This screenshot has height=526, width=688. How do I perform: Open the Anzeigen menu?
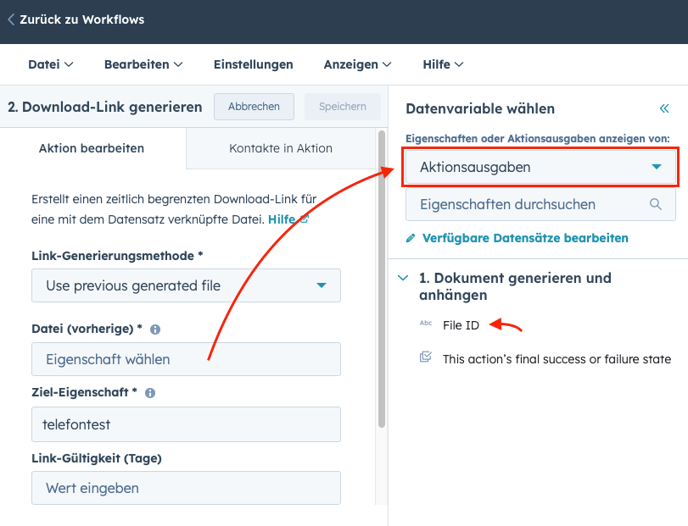click(x=357, y=64)
